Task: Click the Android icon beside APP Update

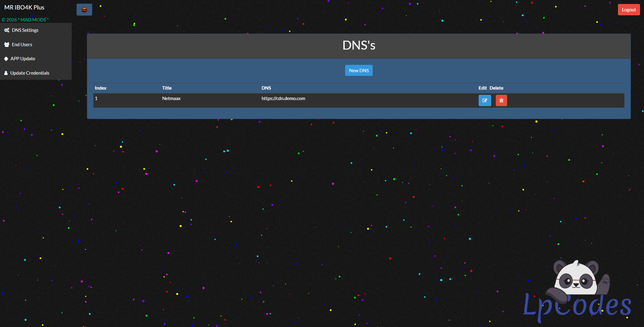Action: (6, 59)
